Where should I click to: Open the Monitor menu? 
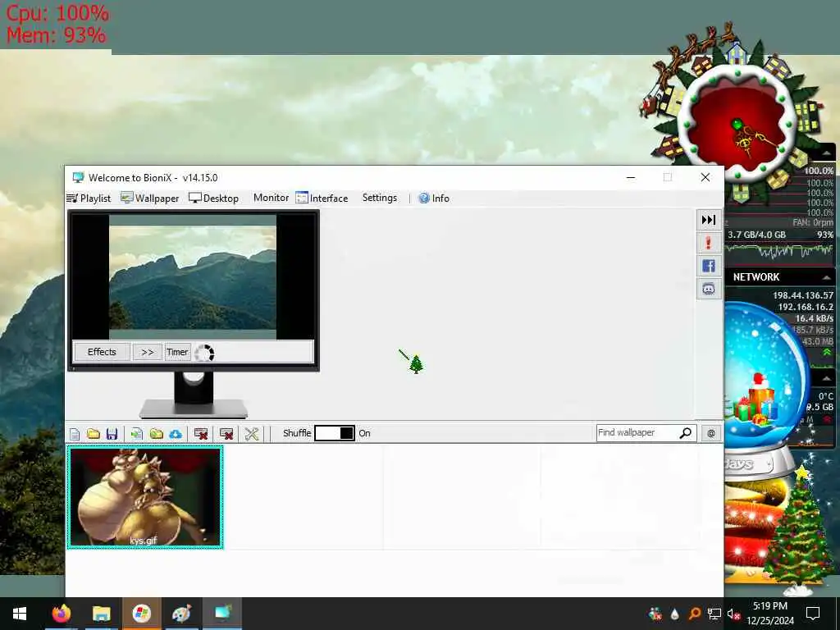point(271,198)
